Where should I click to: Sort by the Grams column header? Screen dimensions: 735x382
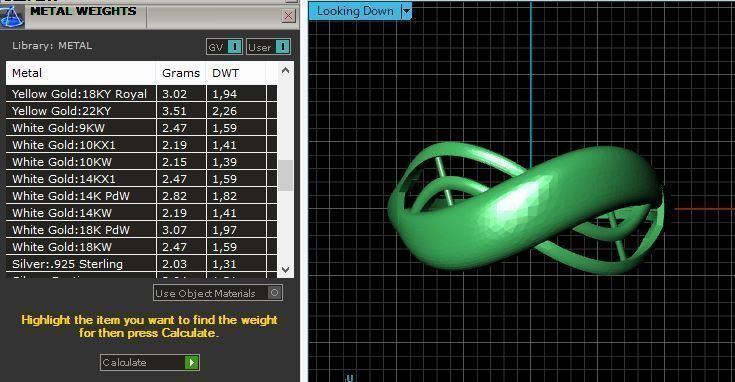pos(181,73)
